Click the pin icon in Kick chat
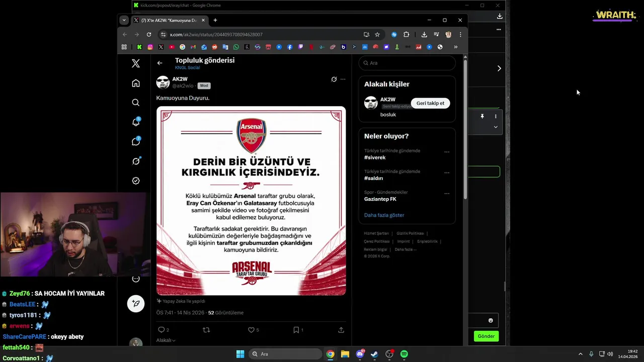 click(482, 116)
